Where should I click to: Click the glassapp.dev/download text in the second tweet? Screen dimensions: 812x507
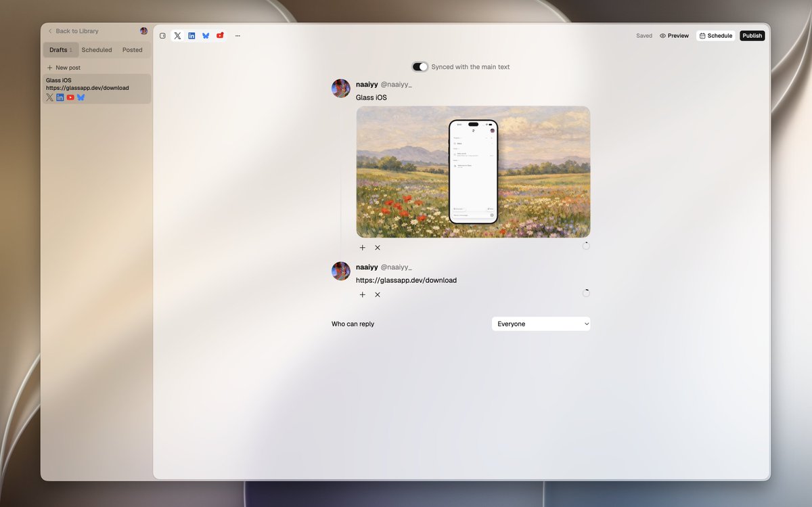click(406, 280)
